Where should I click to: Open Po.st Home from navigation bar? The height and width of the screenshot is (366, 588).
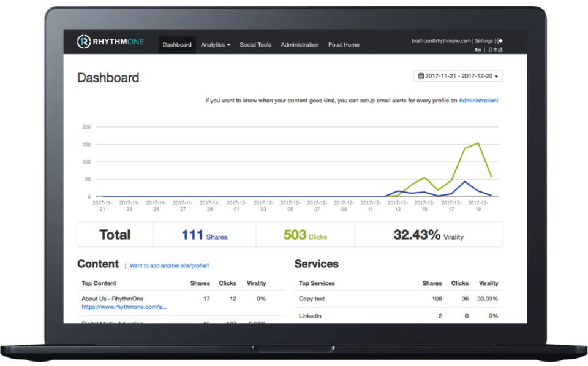click(x=344, y=45)
